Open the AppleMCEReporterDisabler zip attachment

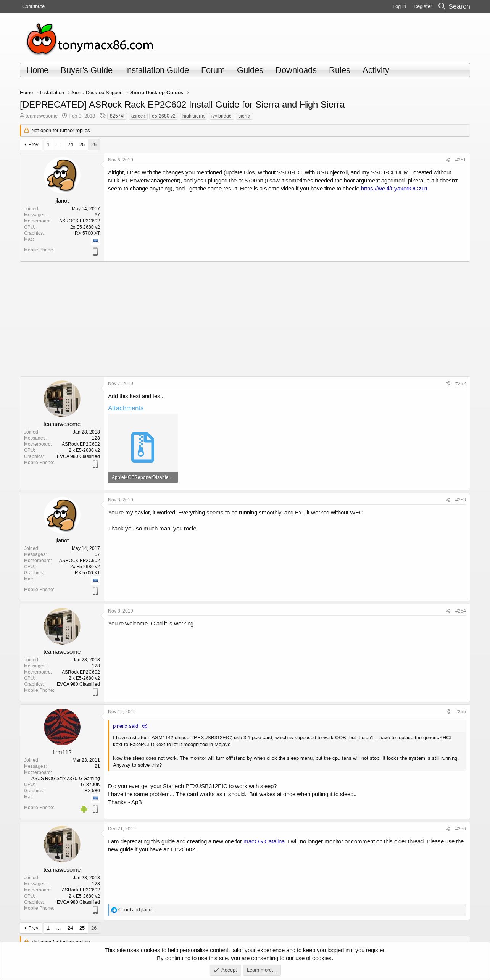coord(143,448)
